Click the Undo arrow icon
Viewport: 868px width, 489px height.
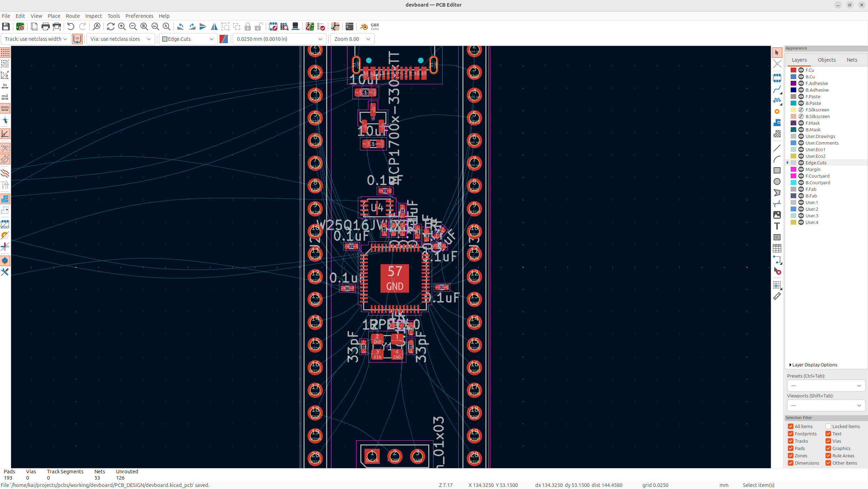click(x=71, y=26)
